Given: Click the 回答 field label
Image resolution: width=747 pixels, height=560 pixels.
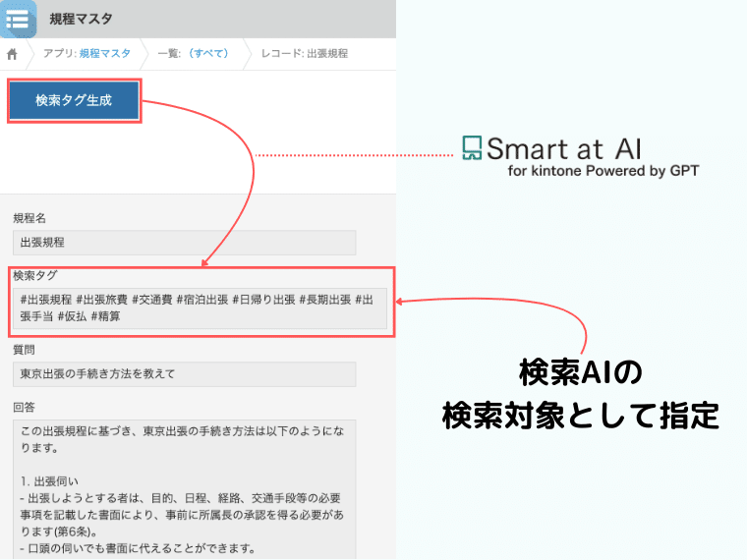Looking at the screenshot, I should click(24, 407).
